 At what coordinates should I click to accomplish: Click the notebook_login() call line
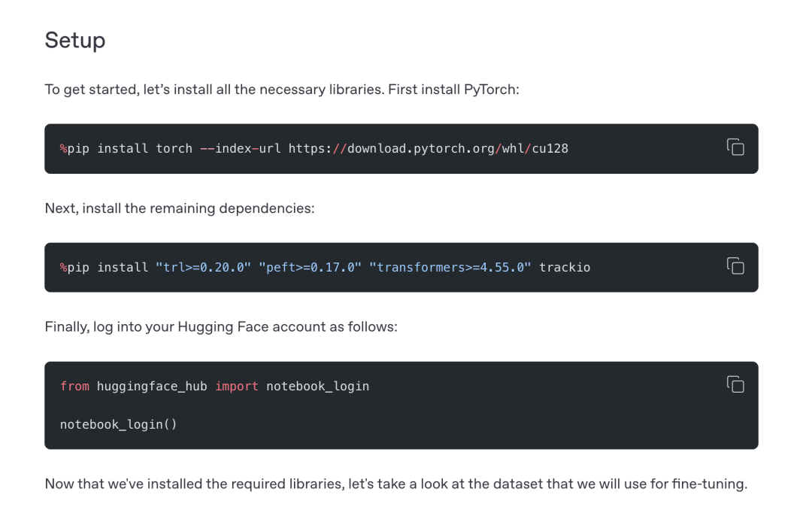click(x=118, y=425)
